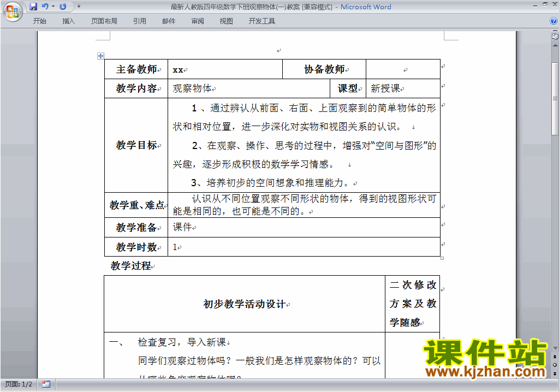Go to previous page double-arrow button

pyautogui.click(x=555, y=357)
